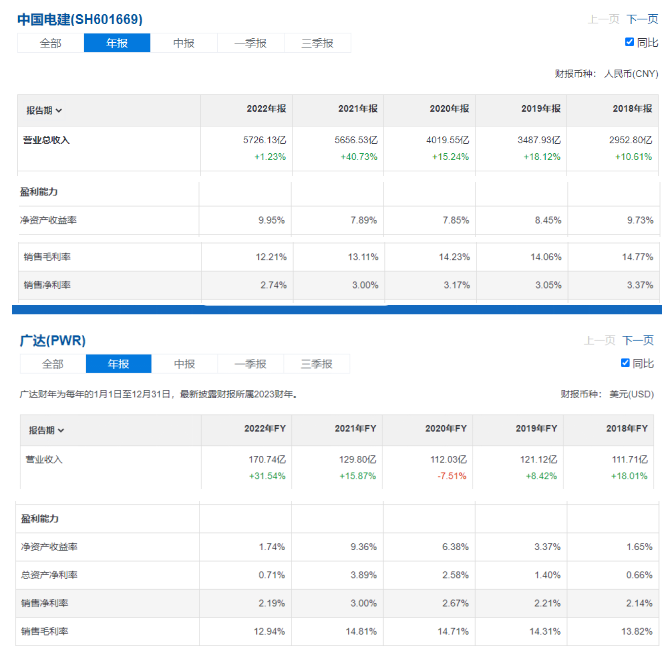Click the 2020年FY column header

pos(446,428)
